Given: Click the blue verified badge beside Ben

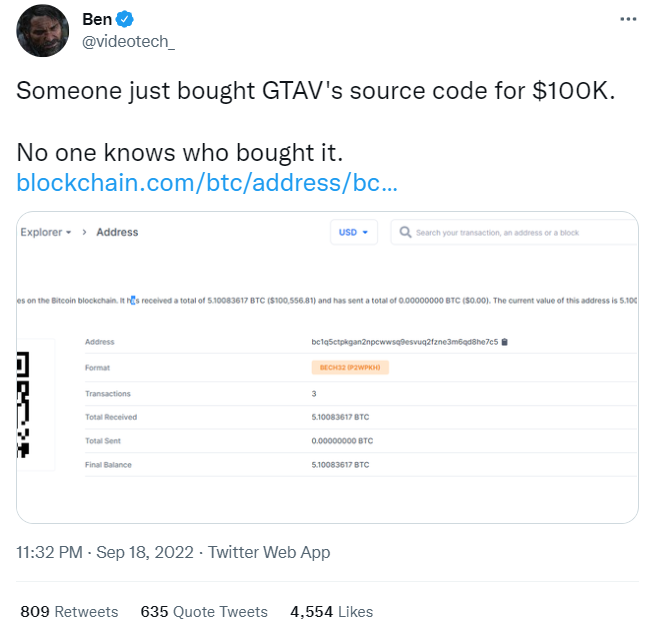Looking at the screenshot, I should coord(125,19).
